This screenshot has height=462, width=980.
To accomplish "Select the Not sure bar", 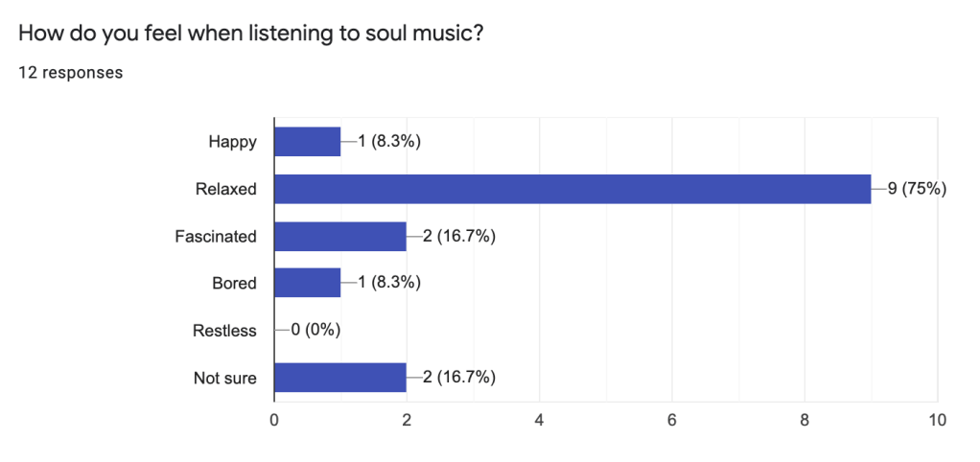I will [340, 377].
